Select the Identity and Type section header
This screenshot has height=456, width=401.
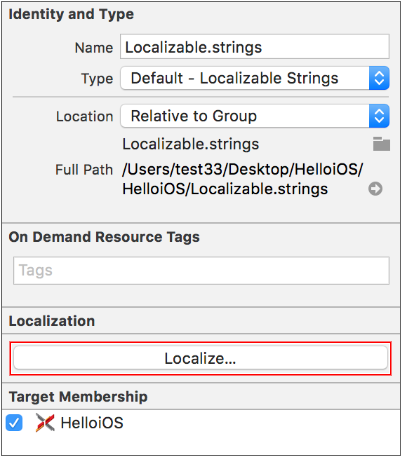click(x=71, y=14)
